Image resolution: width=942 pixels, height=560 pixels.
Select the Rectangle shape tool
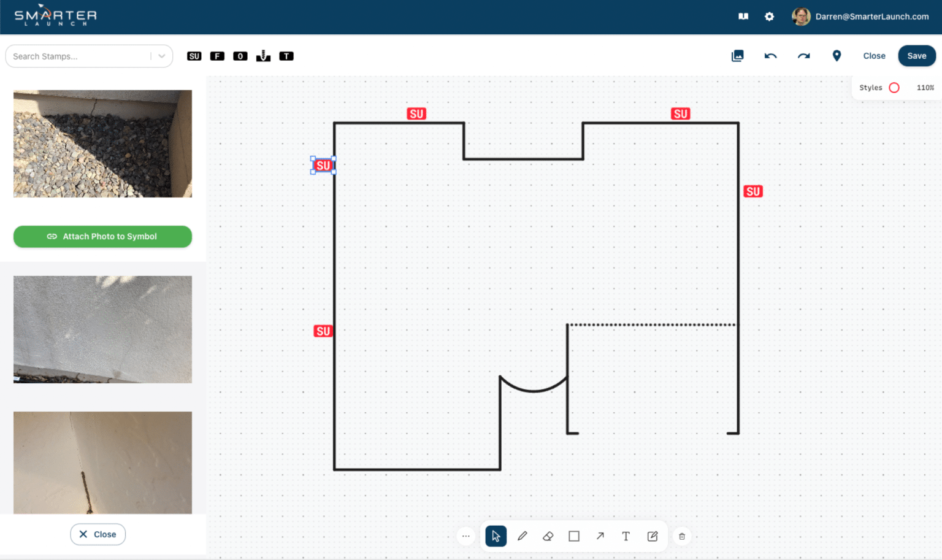tap(573, 535)
